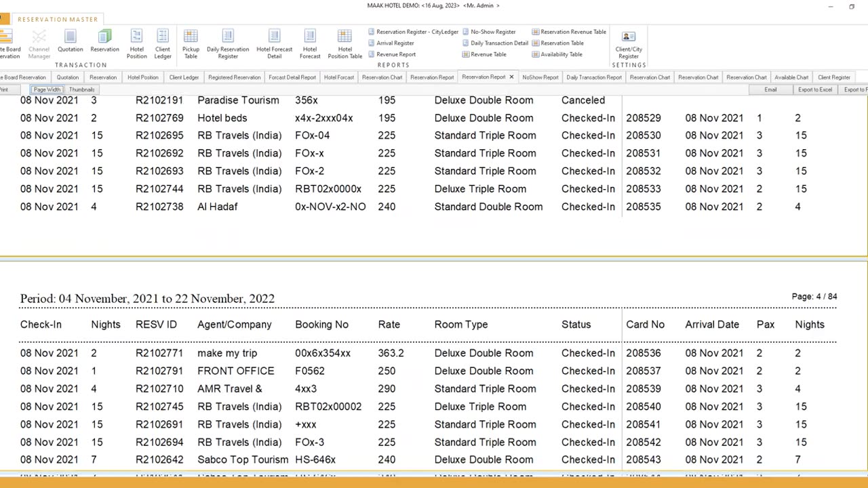Open Hotel Position Table report
This screenshot has width=868, height=488.
[x=344, y=44]
